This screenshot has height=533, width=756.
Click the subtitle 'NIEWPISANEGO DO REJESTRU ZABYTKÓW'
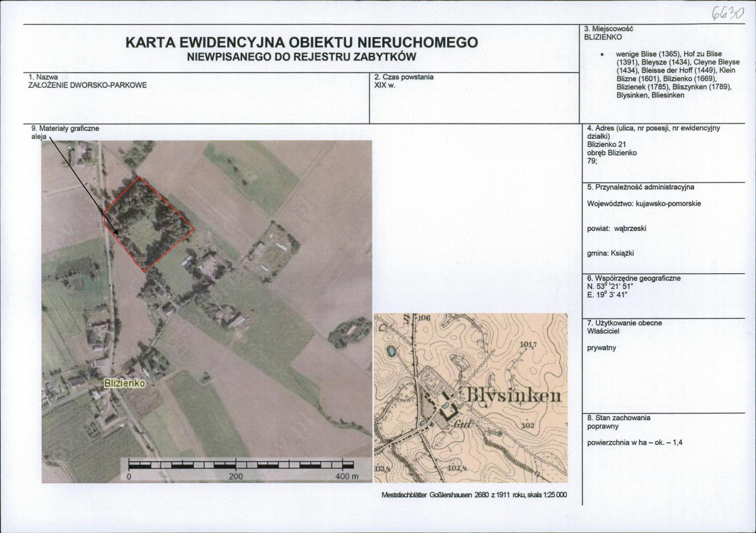(301, 57)
